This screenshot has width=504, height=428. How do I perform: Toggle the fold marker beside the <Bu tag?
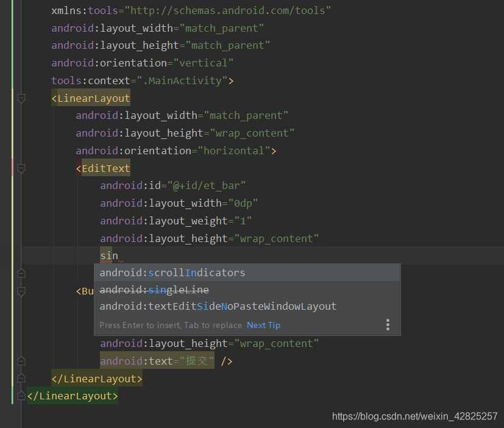tap(21, 291)
